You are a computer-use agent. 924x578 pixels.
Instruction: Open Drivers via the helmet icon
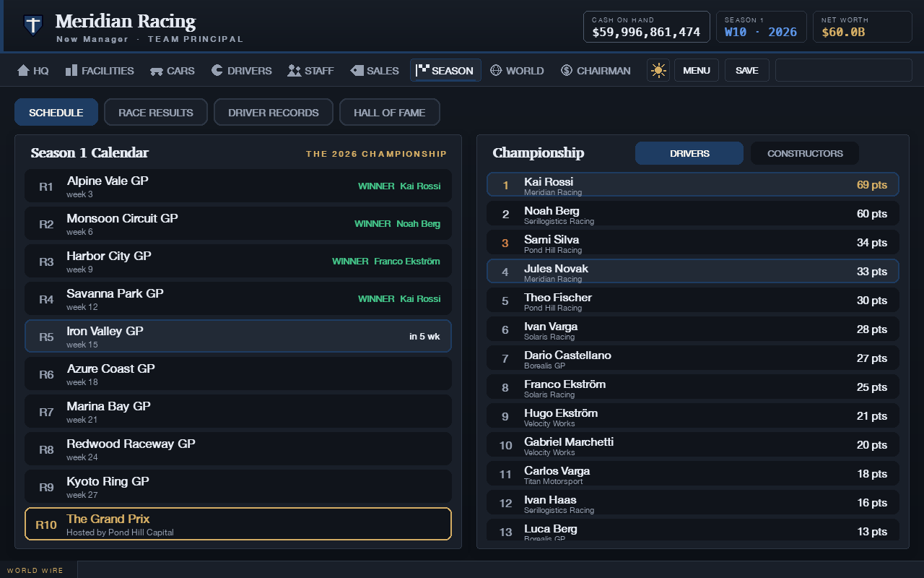217,70
